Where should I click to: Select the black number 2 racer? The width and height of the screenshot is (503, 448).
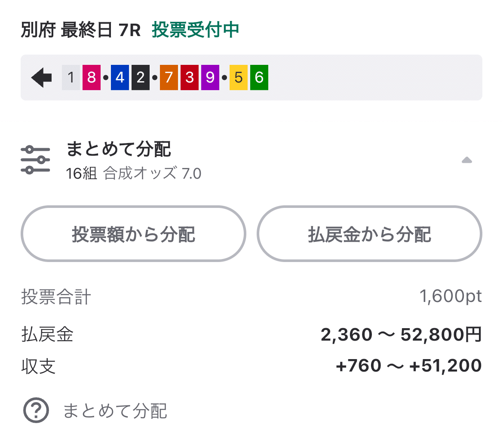(x=141, y=77)
